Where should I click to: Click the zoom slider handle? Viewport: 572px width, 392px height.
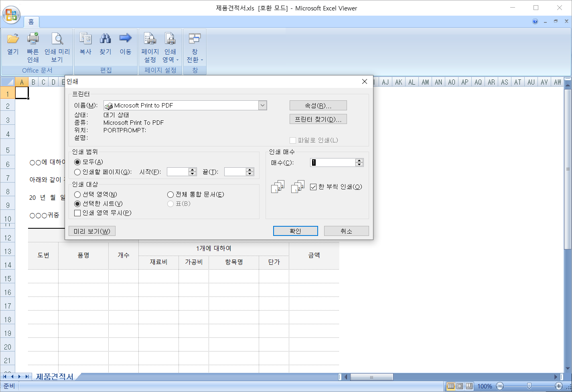click(x=529, y=386)
